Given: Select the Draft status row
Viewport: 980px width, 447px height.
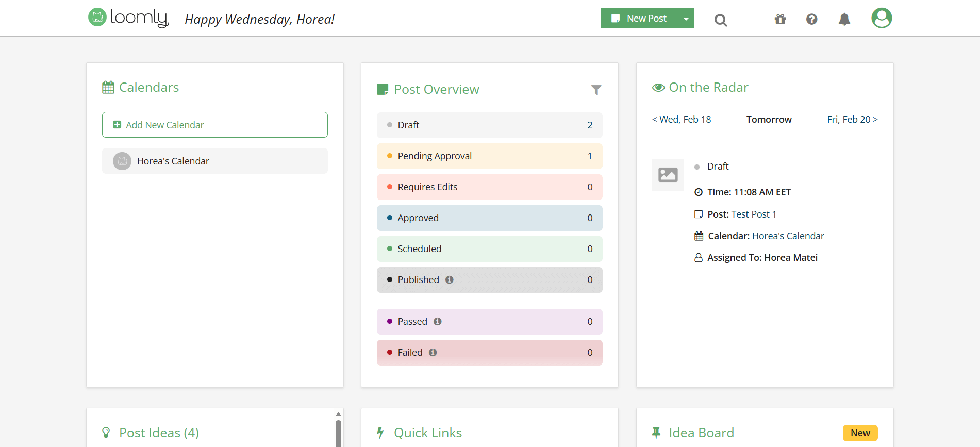Looking at the screenshot, I should [490, 125].
